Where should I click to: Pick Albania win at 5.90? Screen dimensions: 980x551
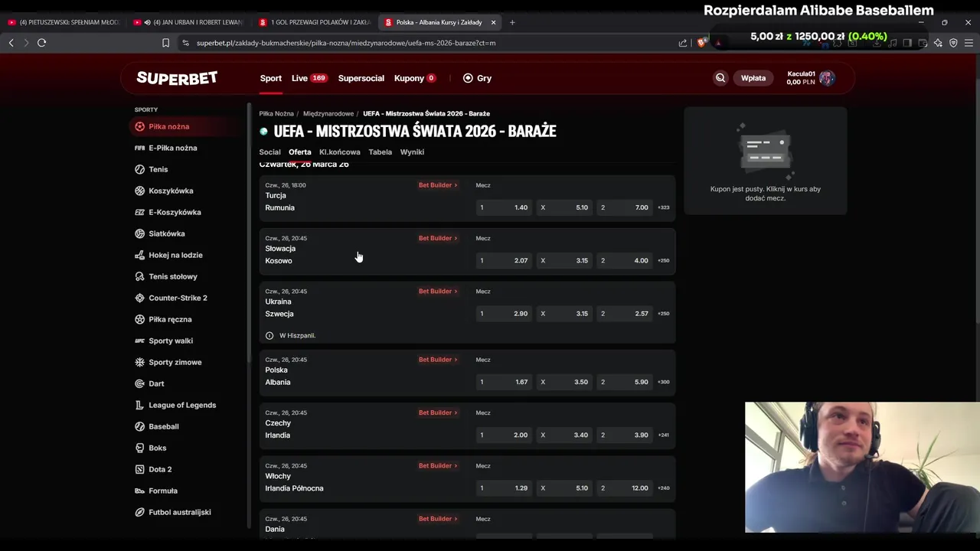[625, 382]
